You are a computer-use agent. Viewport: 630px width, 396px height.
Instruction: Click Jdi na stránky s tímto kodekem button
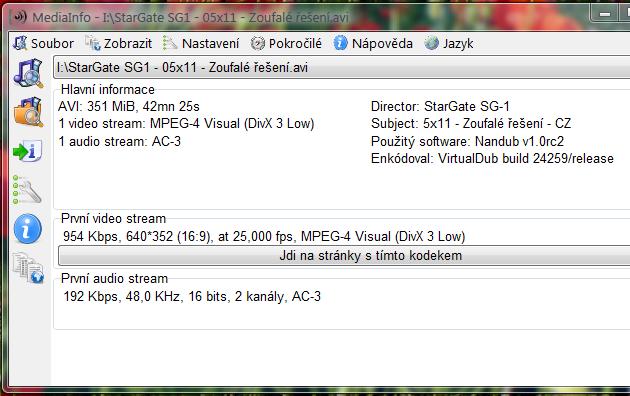point(344,255)
